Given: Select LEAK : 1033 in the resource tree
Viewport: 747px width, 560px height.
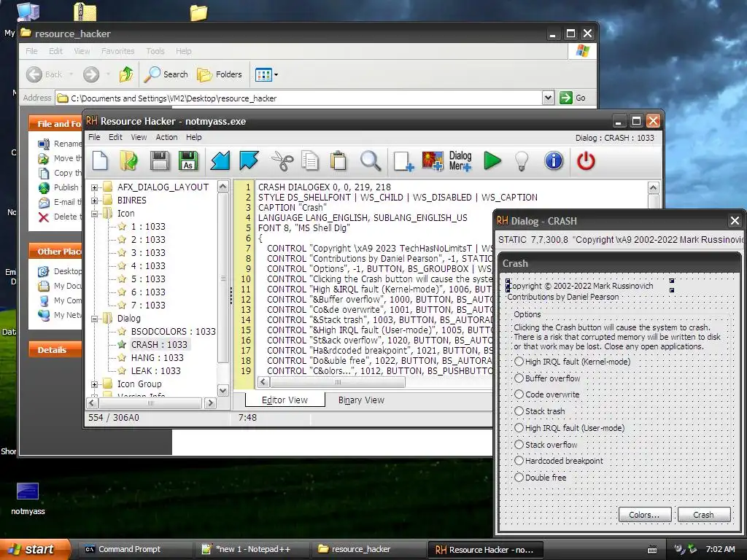Looking at the screenshot, I should click(156, 371).
